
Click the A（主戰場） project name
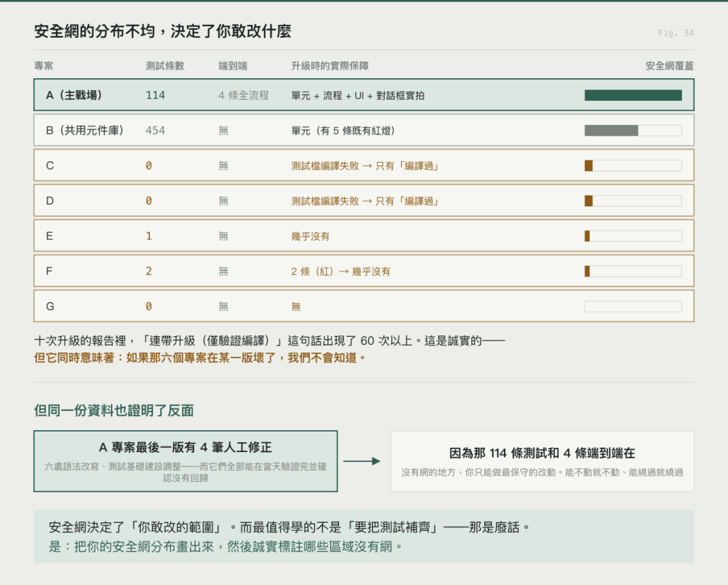click(x=74, y=95)
